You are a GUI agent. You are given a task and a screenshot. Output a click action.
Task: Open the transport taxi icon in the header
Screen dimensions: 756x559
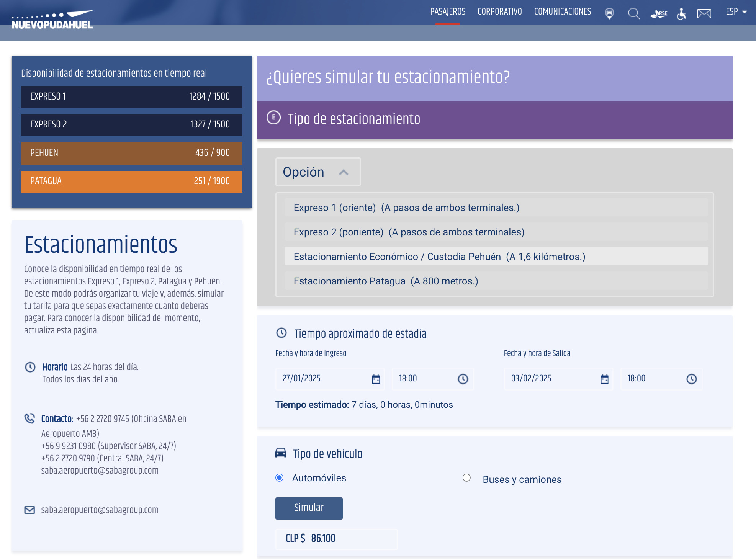pos(609,14)
